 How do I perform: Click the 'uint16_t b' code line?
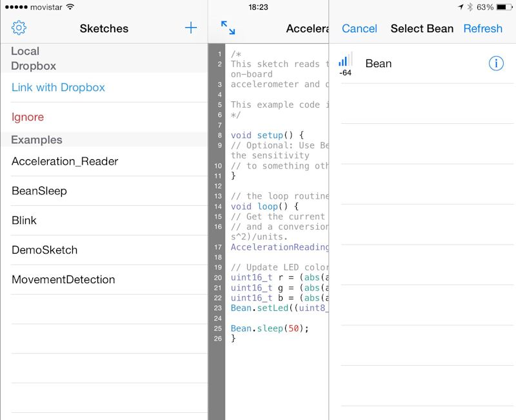point(279,298)
